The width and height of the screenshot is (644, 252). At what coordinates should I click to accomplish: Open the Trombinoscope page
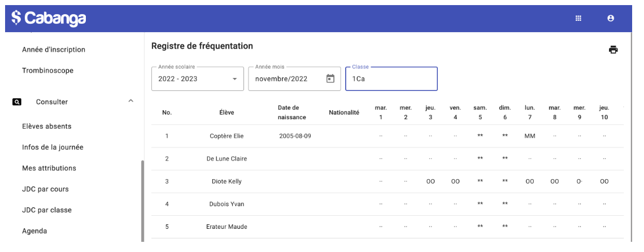point(48,71)
